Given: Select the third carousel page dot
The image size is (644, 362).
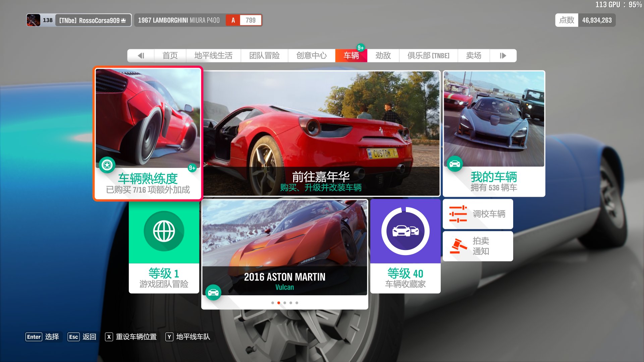Looking at the screenshot, I should click(285, 303).
